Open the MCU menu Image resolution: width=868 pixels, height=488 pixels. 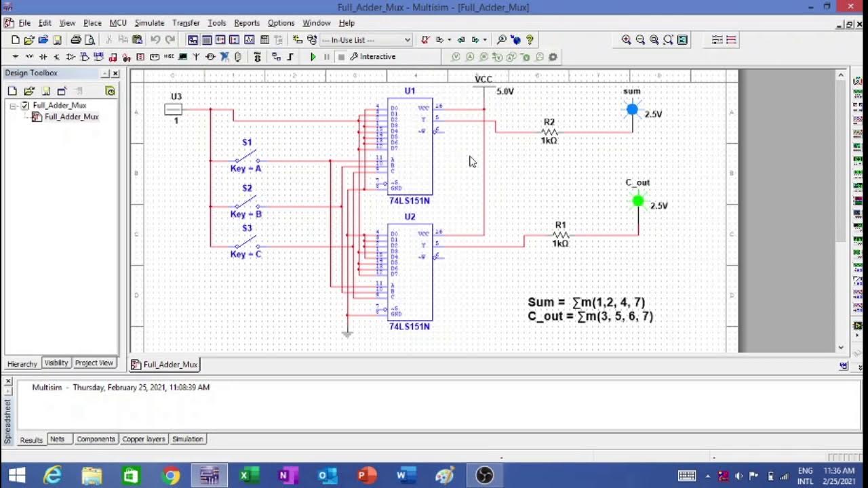118,23
